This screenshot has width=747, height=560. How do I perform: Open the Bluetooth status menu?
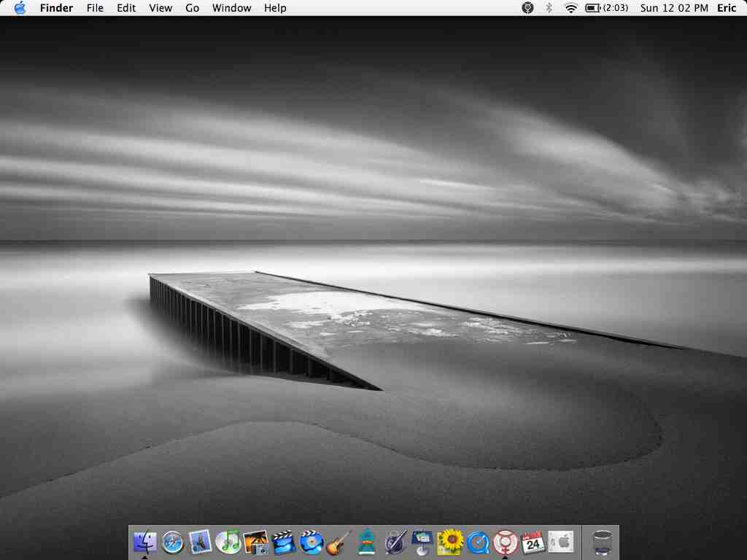[549, 8]
